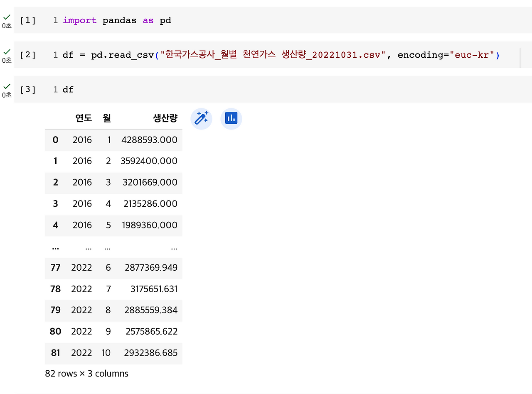The width and height of the screenshot is (532, 394).
Task: Click the green checkmark on cell [3]
Action: (x=7, y=86)
